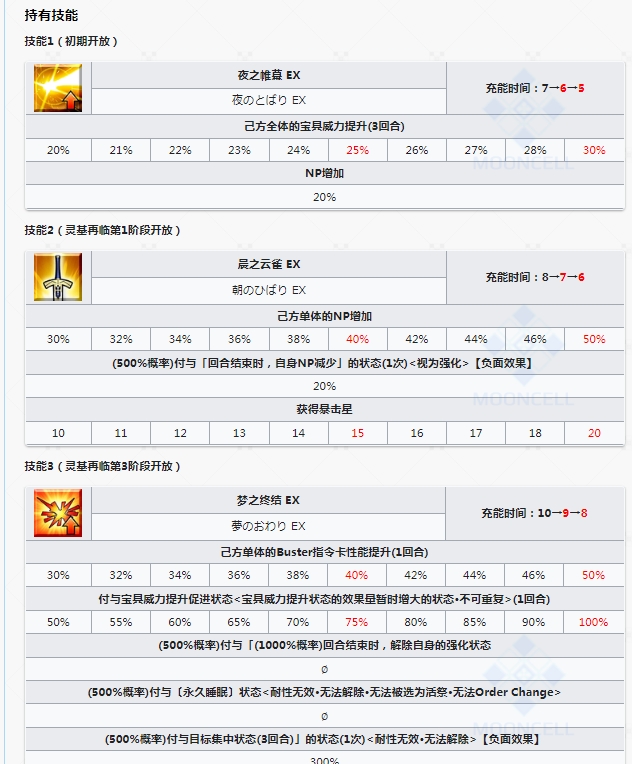
Task: Click the 18 critical star cell
Action: coord(535,433)
